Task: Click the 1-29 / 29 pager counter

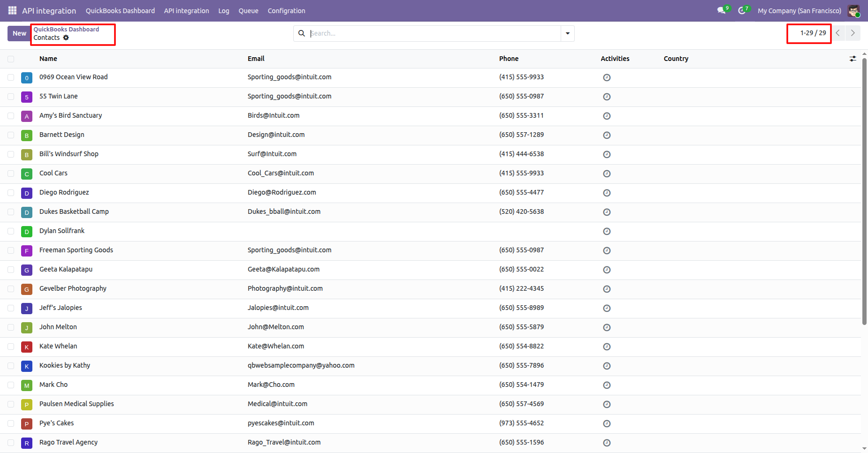Action: pos(813,33)
